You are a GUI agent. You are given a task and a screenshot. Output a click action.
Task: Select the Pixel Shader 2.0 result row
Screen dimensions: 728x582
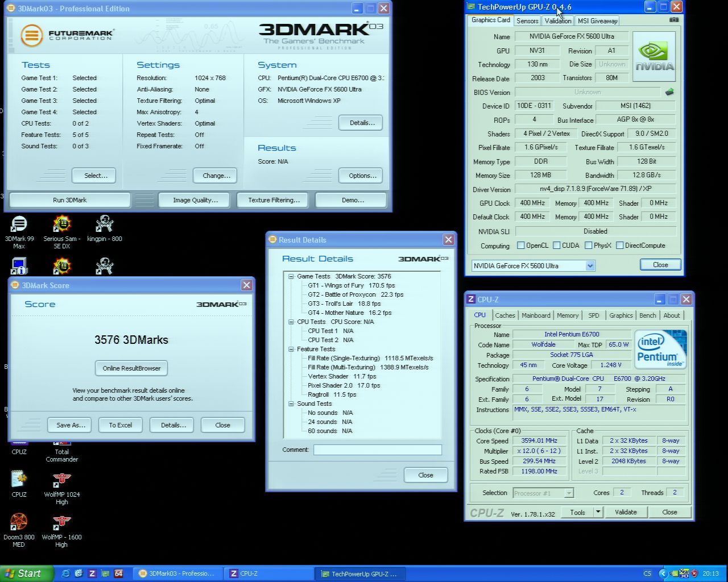[x=344, y=385]
